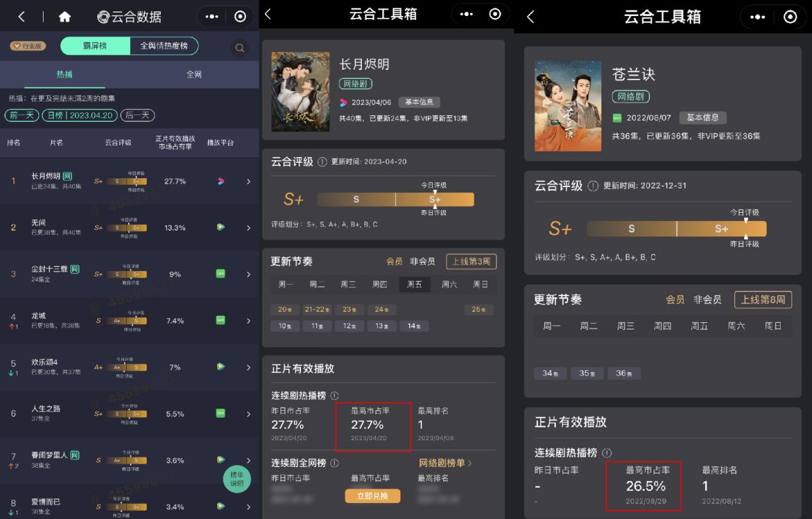This screenshot has width=812, height=519.
Task: Select 非会员 schedule in 苍兰诀 panel
Action: click(x=707, y=299)
